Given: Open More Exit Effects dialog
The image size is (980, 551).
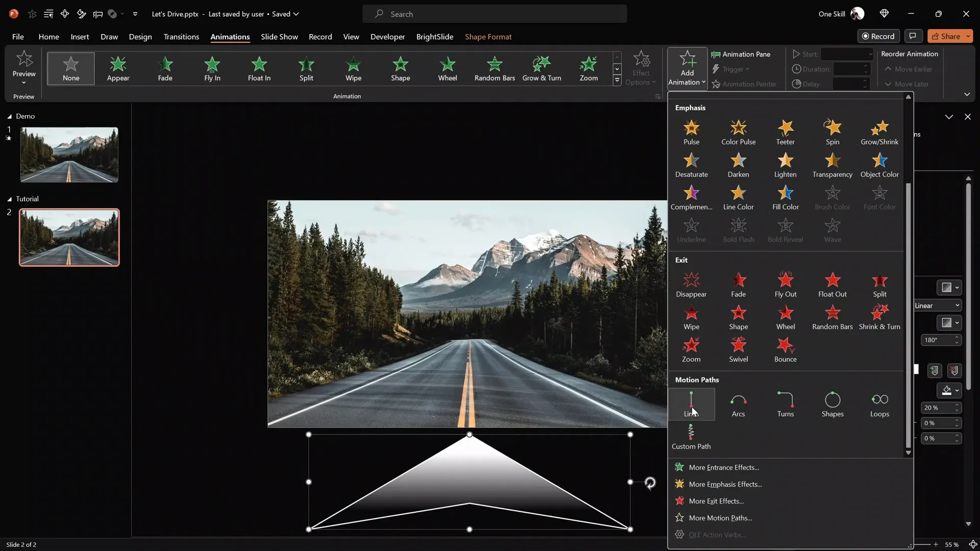Looking at the screenshot, I should pyautogui.click(x=716, y=501).
